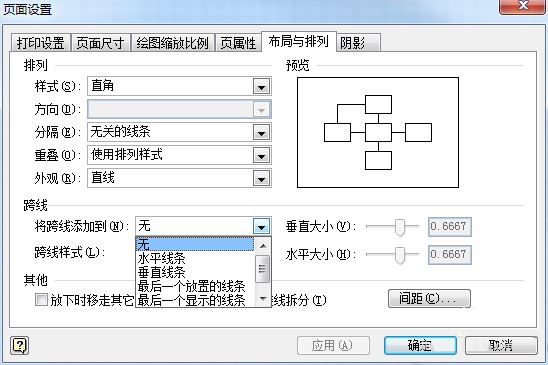Select 无 in the dropdown list
The image size is (548, 365).
point(195,244)
